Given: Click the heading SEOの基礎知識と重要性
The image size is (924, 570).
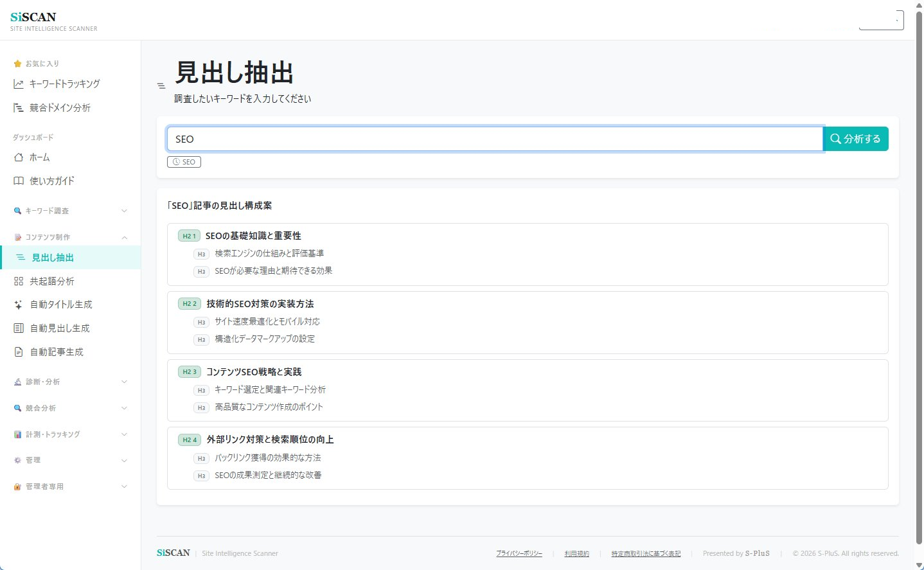Looking at the screenshot, I should (253, 236).
